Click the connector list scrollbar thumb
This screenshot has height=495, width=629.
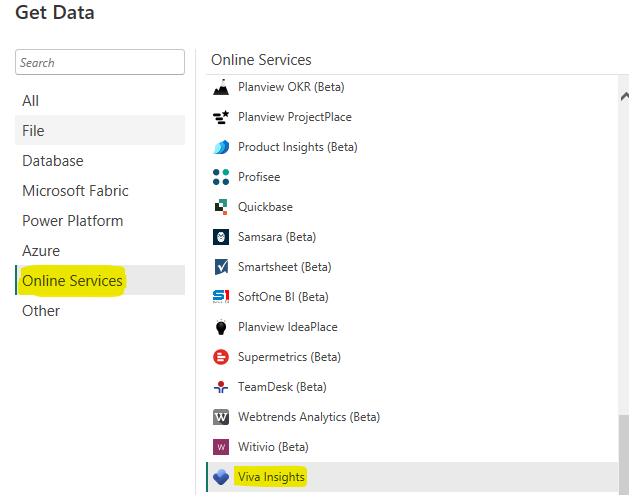(624, 453)
